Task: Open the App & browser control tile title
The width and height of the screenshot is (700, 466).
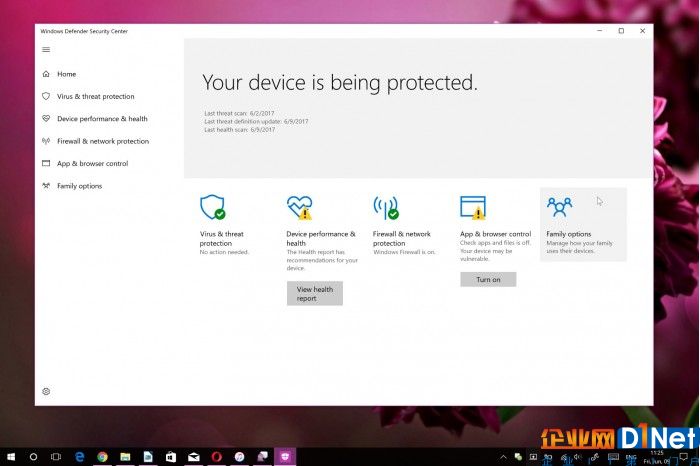Action: coord(496,234)
